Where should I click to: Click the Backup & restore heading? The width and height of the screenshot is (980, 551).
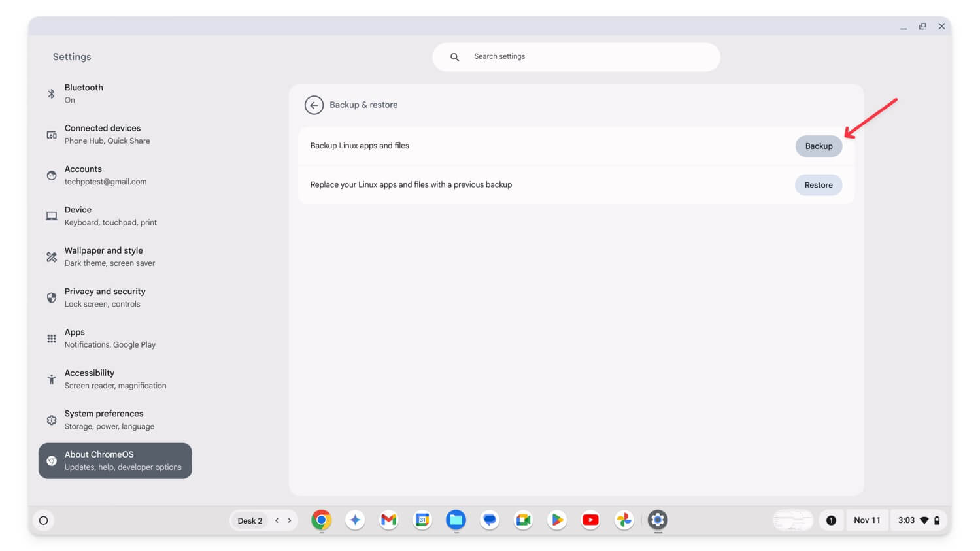tap(363, 105)
